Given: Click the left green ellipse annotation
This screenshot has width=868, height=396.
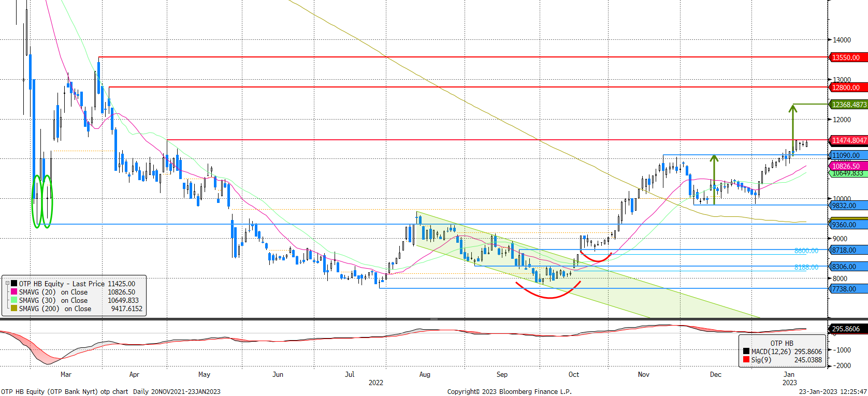Looking at the screenshot, I should (36, 202).
